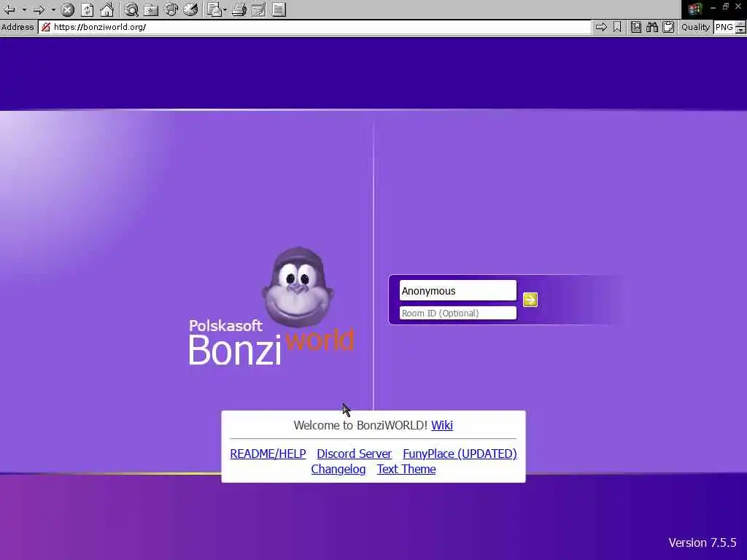Click the Go arrow beside the address bar
This screenshot has height=560, width=747.
point(601,27)
